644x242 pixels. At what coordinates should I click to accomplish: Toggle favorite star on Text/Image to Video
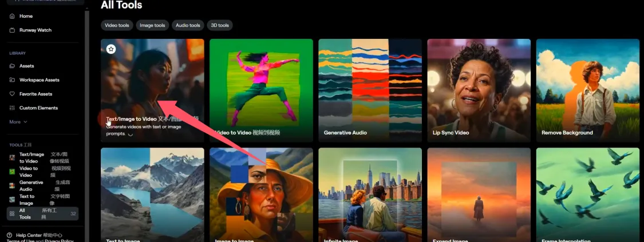[x=111, y=49]
